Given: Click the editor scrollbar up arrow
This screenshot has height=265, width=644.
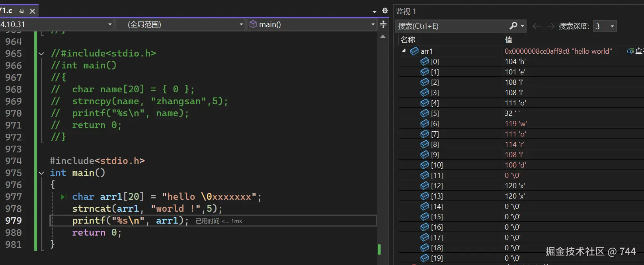Looking at the screenshot, I should point(383,36).
